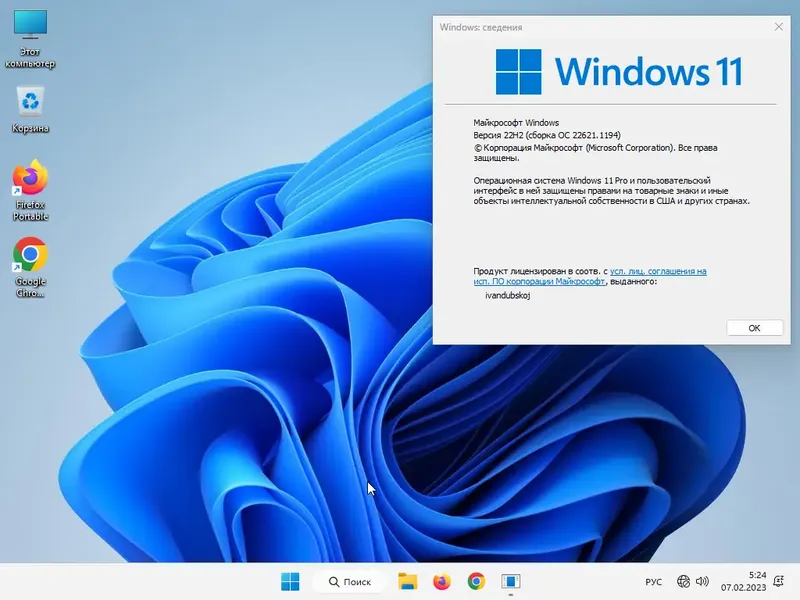The width and height of the screenshot is (800, 600).
Task: Close the Windows: сведения dialog
Action: 781,27
